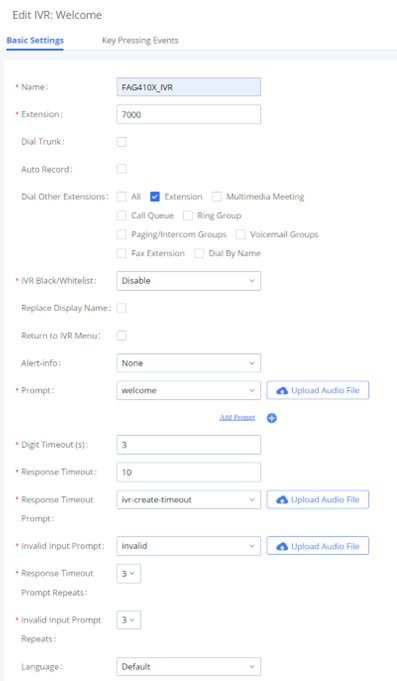This screenshot has width=397, height=681.
Task: Open the IVR Black/Whitelist dropdown
Action: (189, 281)
